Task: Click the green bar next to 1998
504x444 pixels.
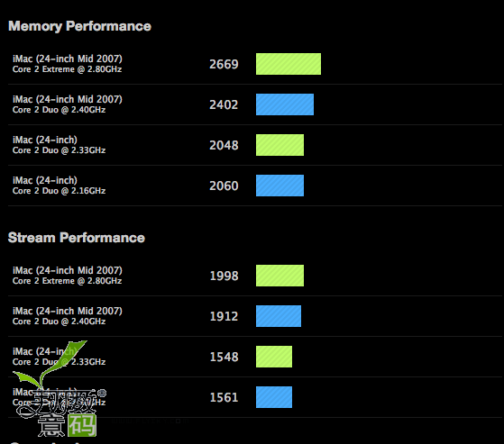Action: coord(279,276)
